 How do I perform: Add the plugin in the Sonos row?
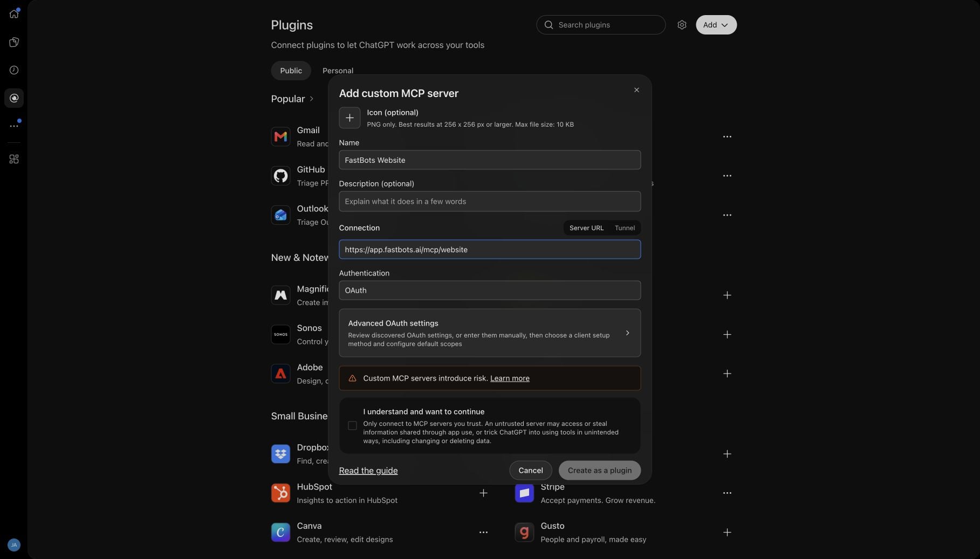click(x=727, y=335)
